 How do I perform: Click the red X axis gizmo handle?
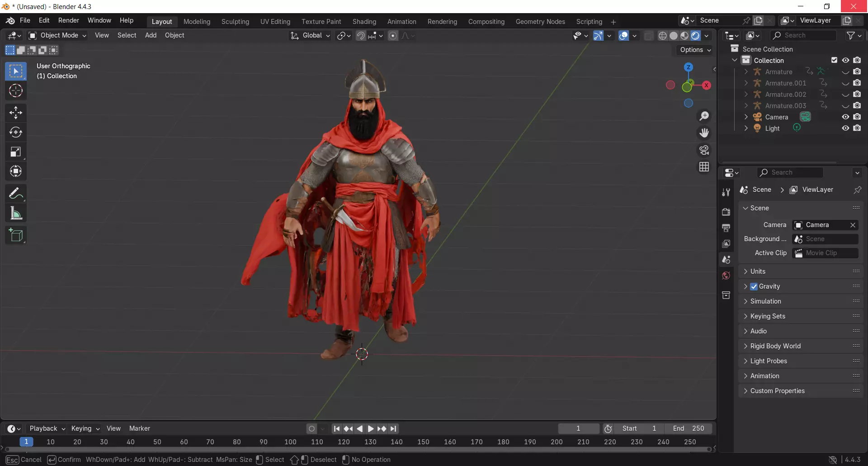coord(706,85)
